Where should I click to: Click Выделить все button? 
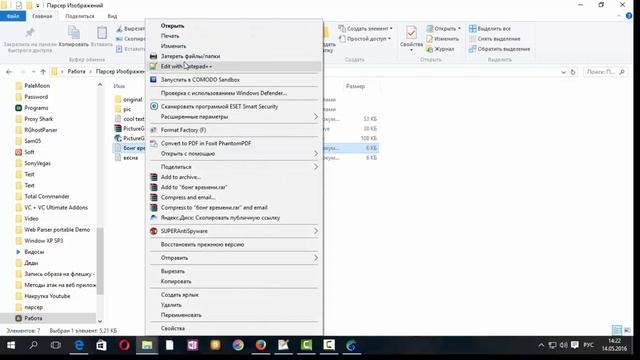point(489,29)
